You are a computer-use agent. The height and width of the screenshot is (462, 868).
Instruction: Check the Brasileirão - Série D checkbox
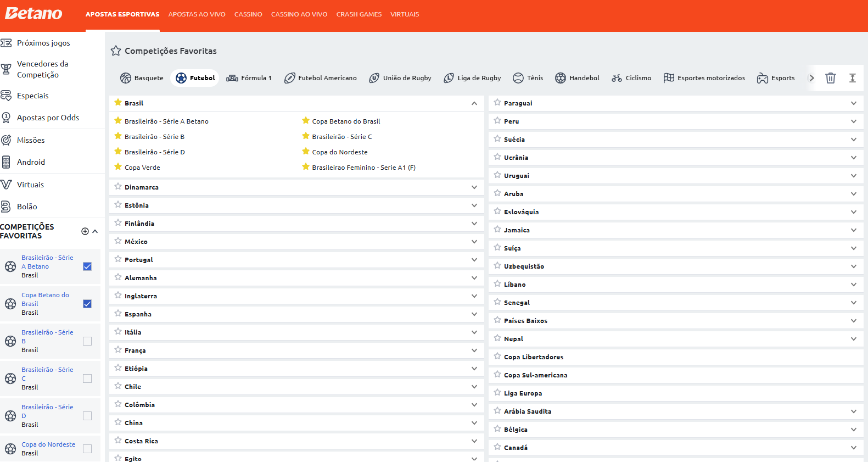[87, 416]
